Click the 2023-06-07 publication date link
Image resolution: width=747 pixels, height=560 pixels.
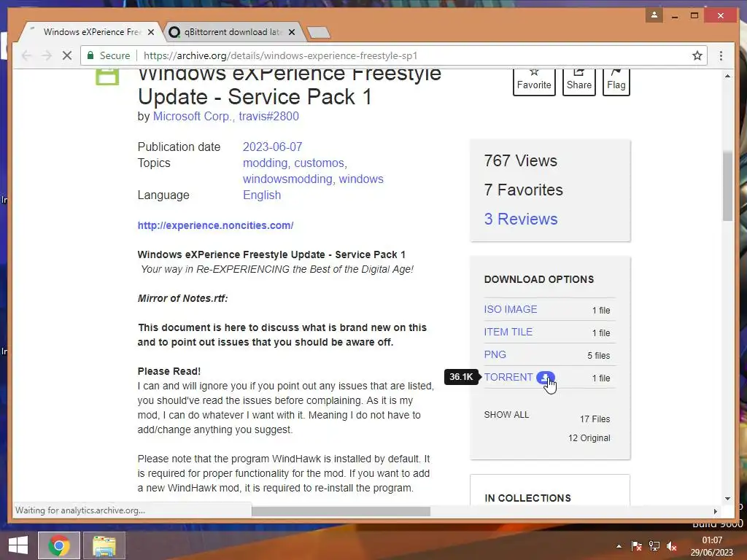[273, 147]
